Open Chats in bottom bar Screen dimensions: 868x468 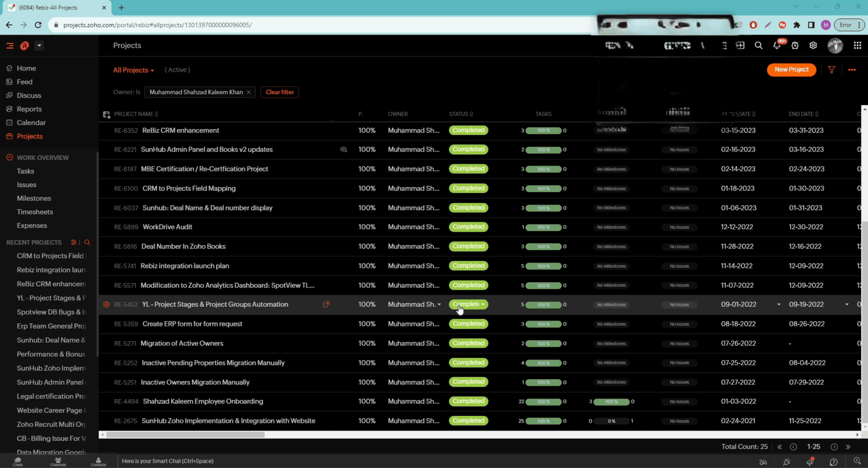(18, 461)
